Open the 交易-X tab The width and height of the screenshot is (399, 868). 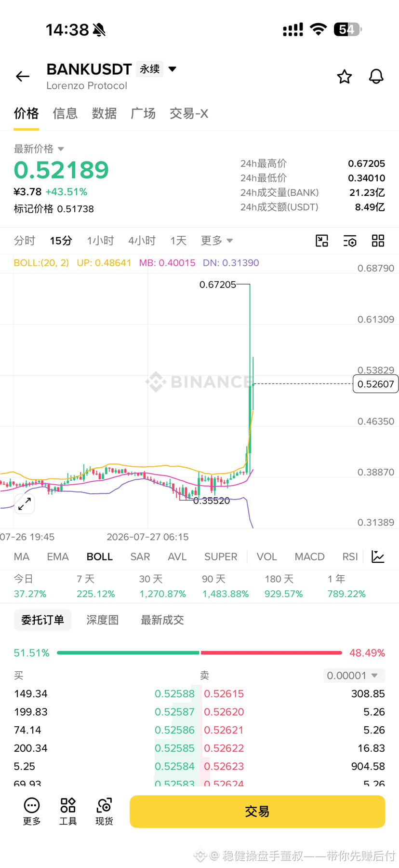(189, 114)
